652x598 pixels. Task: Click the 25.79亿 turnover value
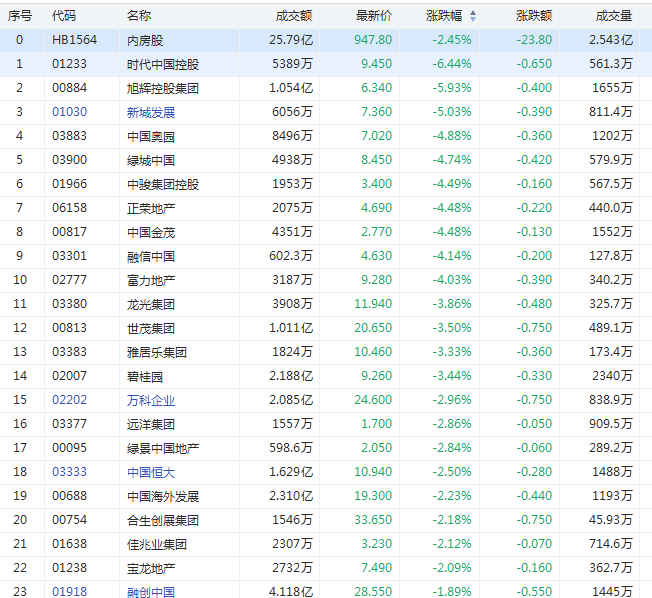pos(291,40)
